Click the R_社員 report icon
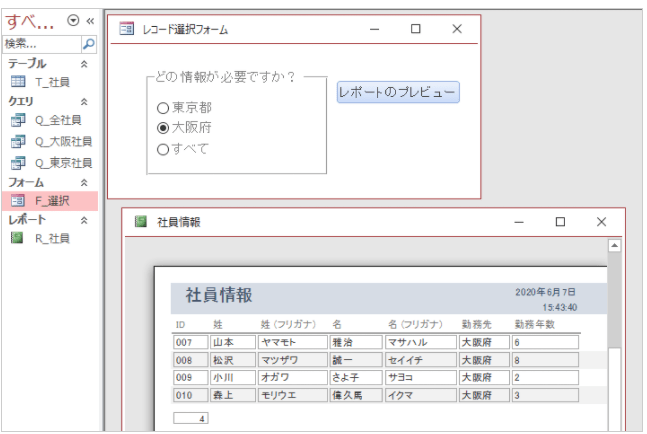Viewport: 647px width, 434px height. pos(17,238)
